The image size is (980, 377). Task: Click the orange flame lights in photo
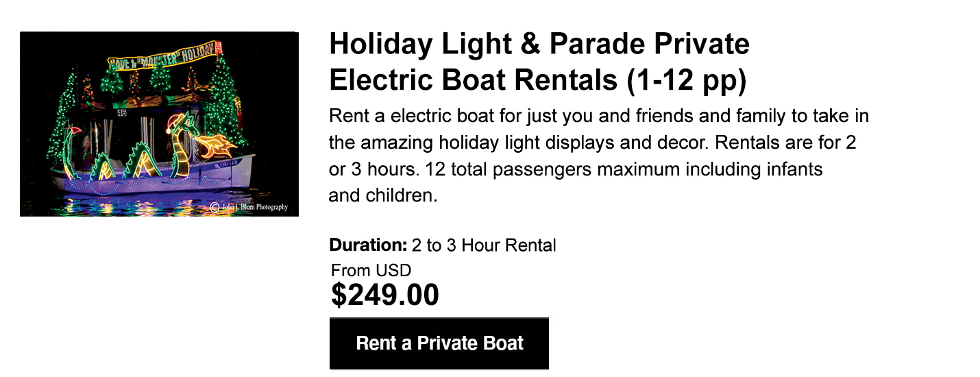(218, 145)
